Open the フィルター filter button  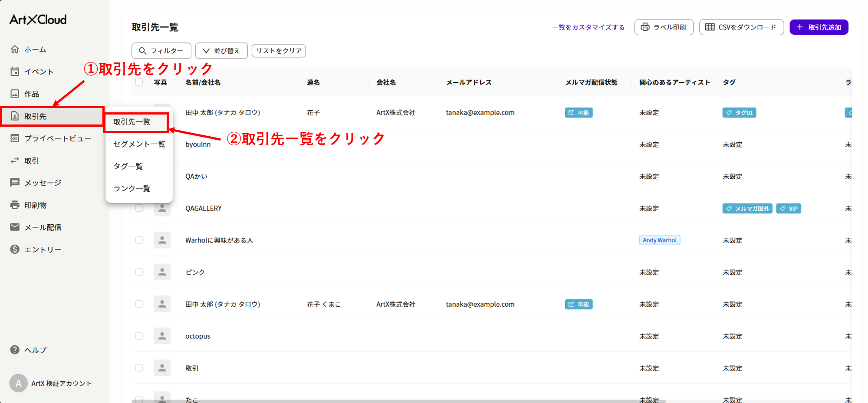click(x=161, y=51)
